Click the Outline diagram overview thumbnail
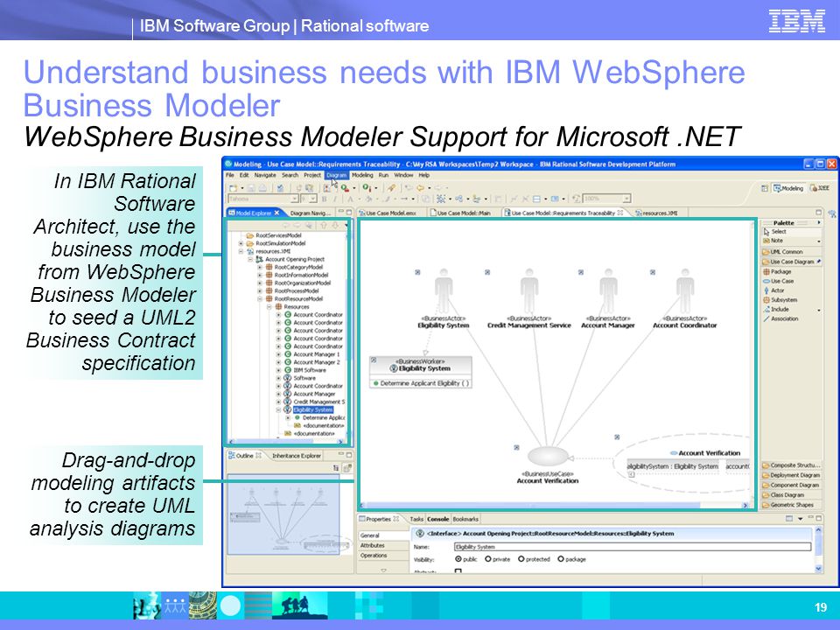 [283, 514]
